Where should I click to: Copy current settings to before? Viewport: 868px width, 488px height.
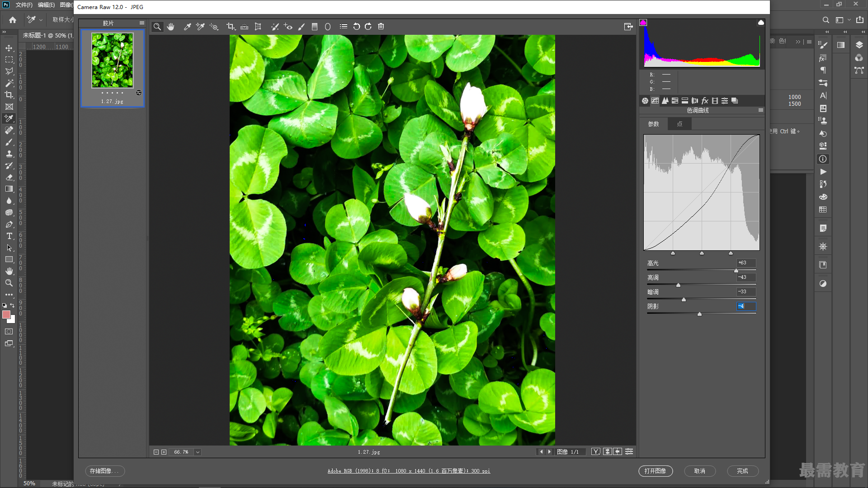618,451
